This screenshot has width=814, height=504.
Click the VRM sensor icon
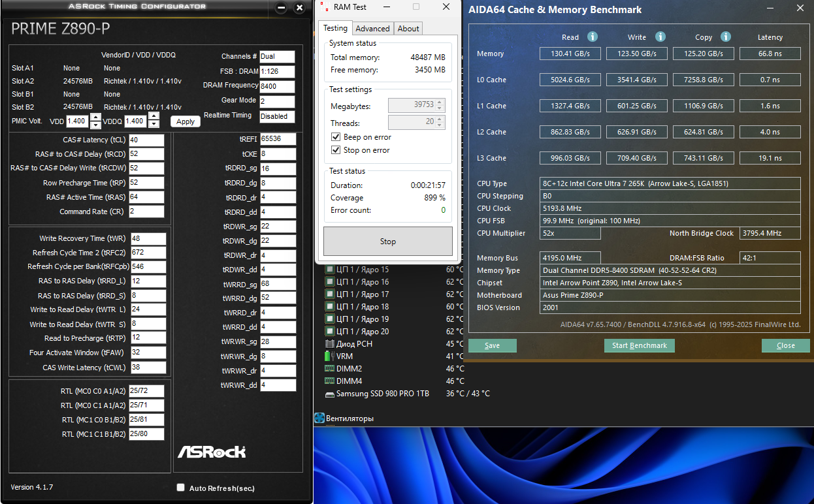(330, 356)
